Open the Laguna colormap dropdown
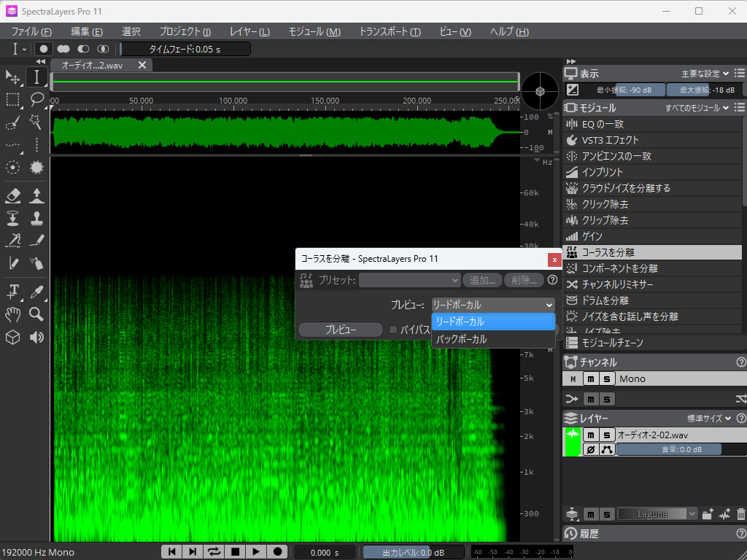 658,514
